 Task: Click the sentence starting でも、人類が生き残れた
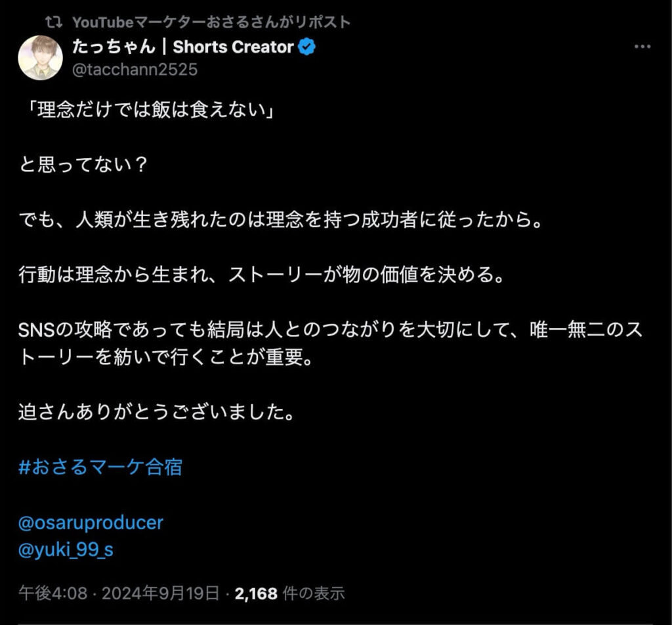tap(281, 219)
